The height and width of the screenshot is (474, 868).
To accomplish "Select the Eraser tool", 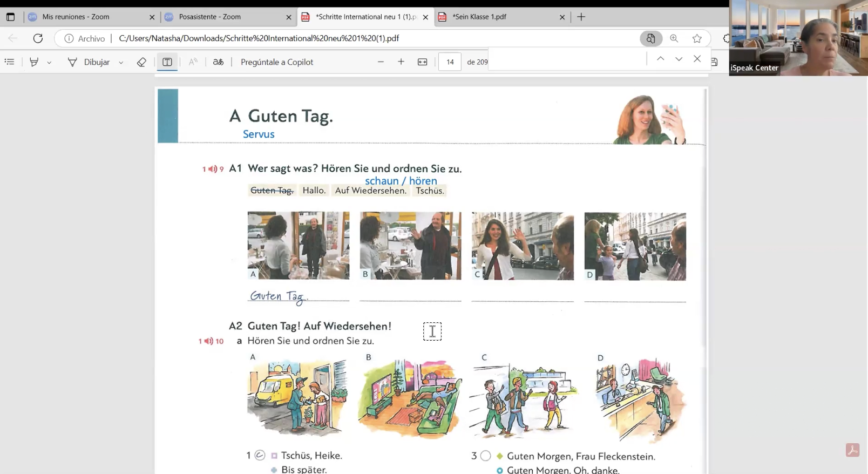I will pyautogui.click(x=141, y=62).
